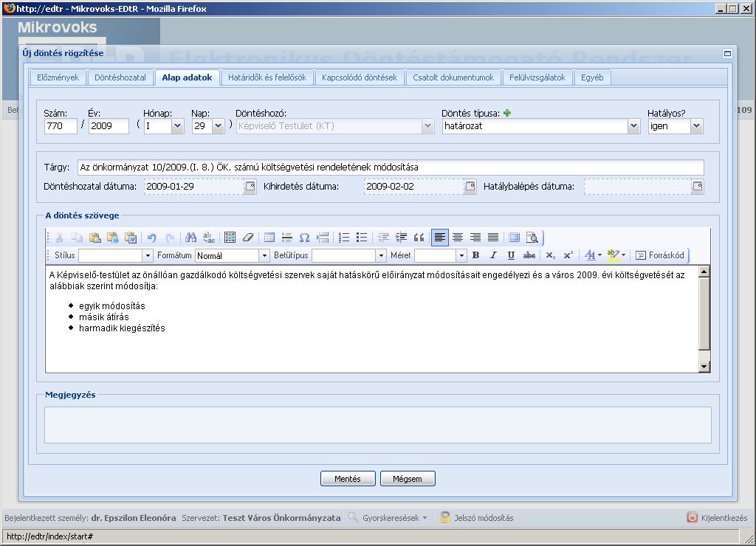This screenshot has height=546, width=756.
Task: Click the Mentés button
Action: point(348,479)
